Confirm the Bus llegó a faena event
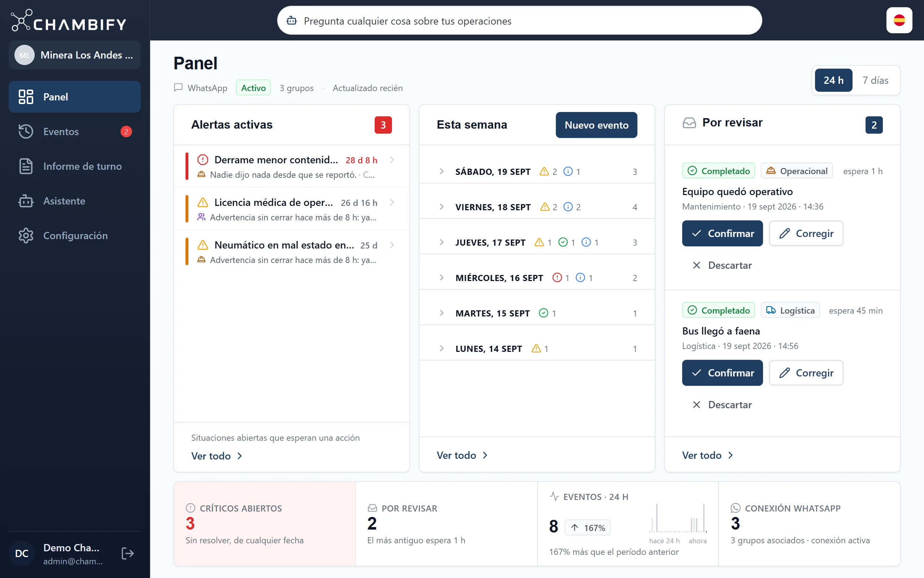This screenshot has width=924, height=578. [722, 373]
